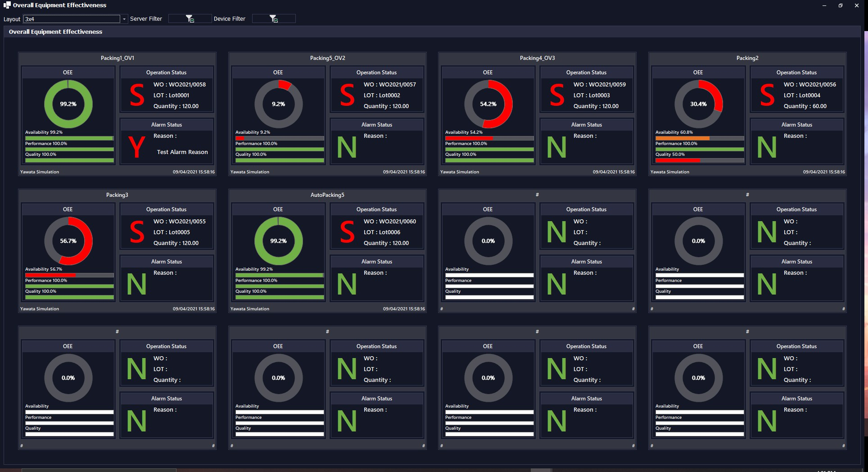Restore the window using the title bar button
This screenshot has height=472, width=868.
coord(840,5)
